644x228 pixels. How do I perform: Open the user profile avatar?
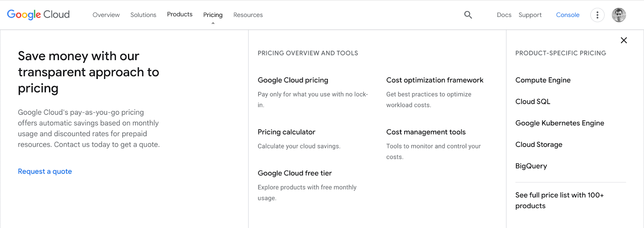click(619, 15)
